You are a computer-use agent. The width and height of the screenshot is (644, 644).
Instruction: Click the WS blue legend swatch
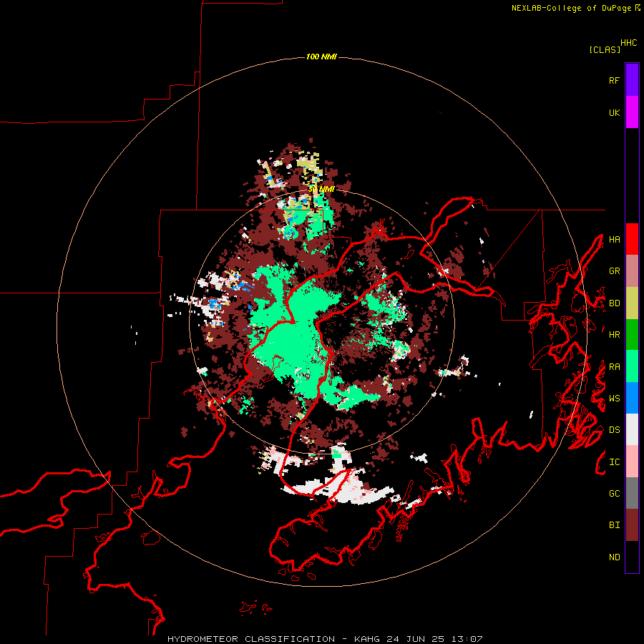point(632,398)
